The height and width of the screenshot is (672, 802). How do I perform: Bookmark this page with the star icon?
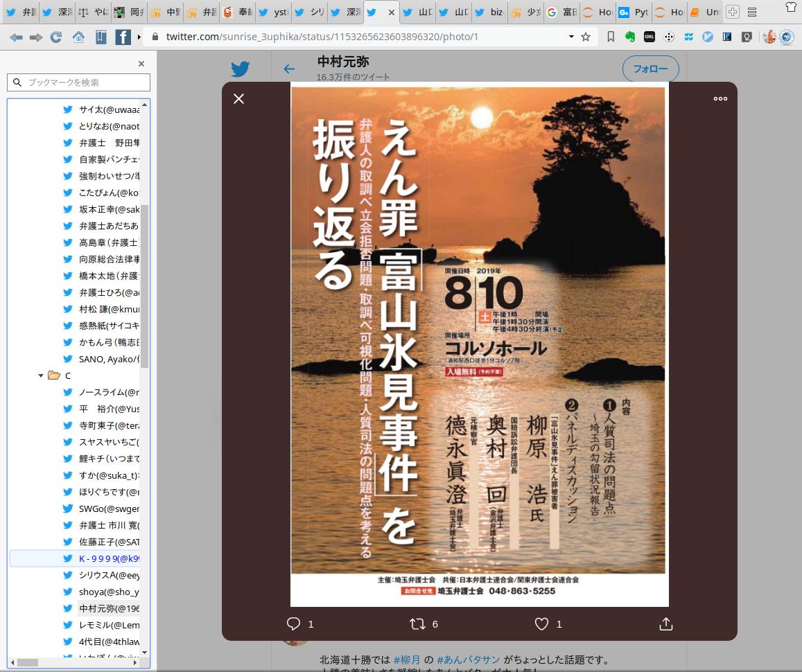586,37
